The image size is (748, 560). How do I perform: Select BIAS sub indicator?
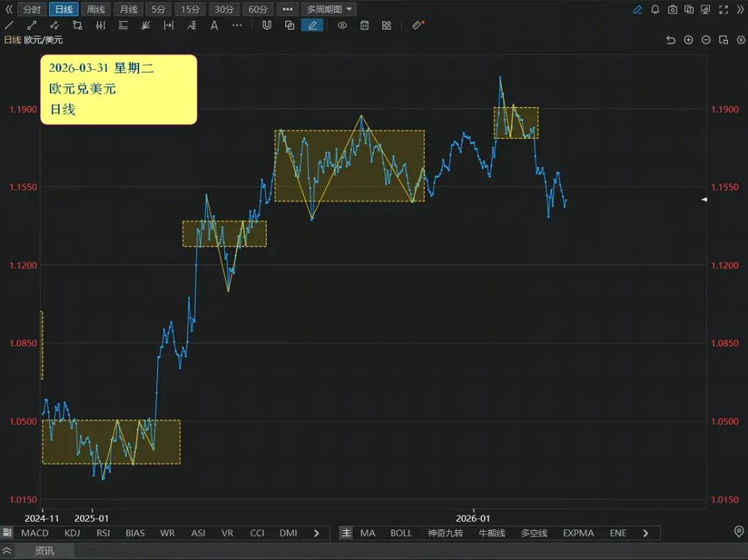(x=135, y=533)
